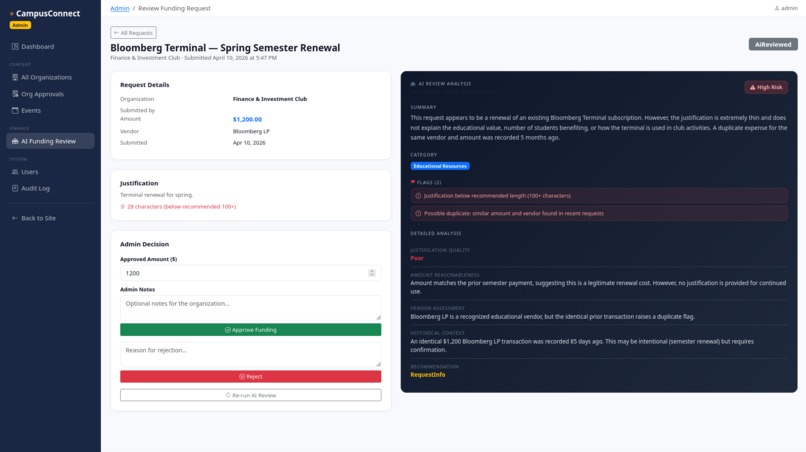Open the Users page
806x452 pixels.
click(50, 172)
